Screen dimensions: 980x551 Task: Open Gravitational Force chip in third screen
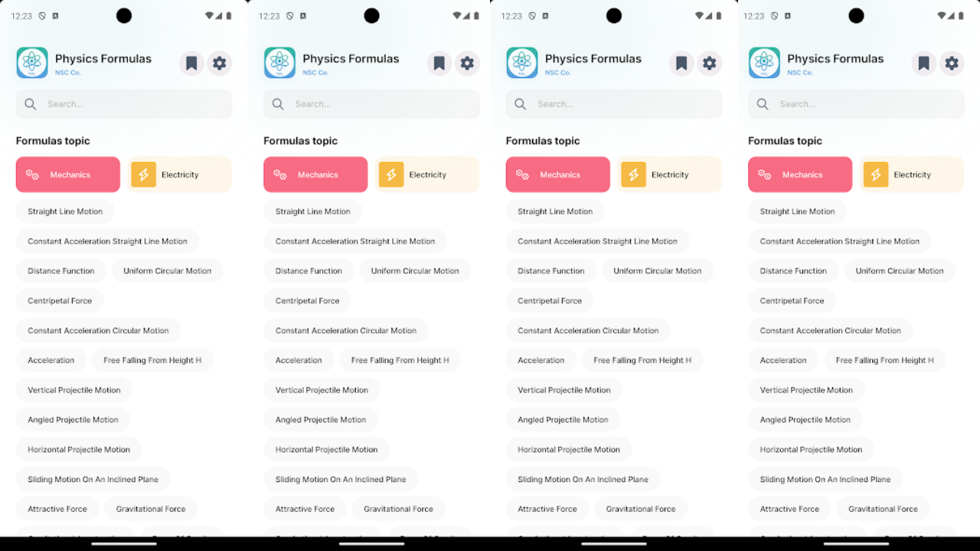click(x=641, y=509)
